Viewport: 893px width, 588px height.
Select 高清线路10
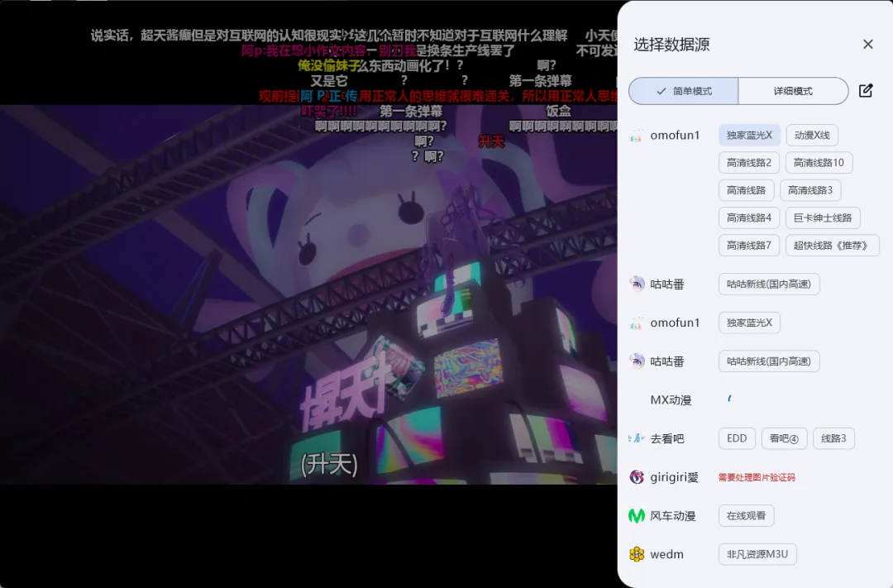pyautogui.click(x=819, y=163)
